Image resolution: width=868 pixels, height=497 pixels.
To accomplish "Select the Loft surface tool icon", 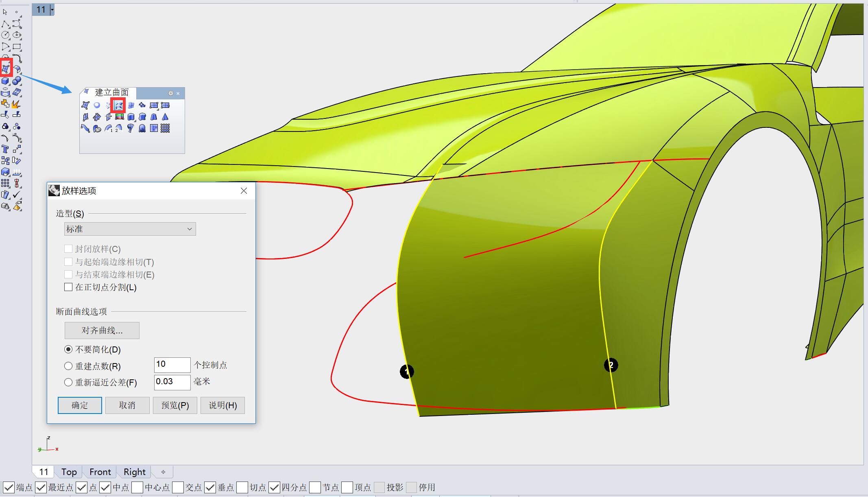I will point(118,105).
